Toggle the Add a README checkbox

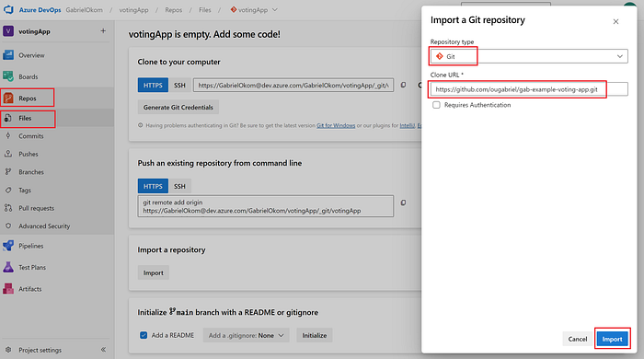tap(144, 335)
